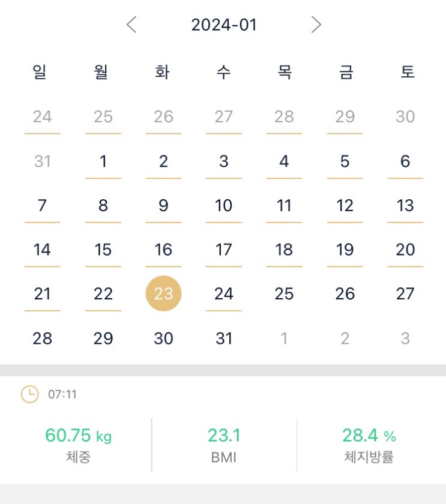Select January 1 on the calendar
This screenshot has height=504, width=446.
[x=103, y=161]
